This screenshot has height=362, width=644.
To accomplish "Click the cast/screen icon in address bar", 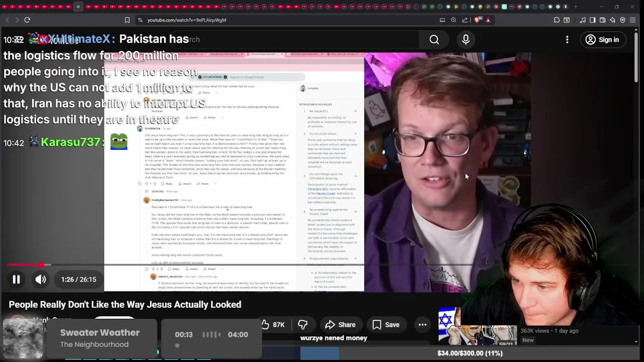I will pos(442,20).
